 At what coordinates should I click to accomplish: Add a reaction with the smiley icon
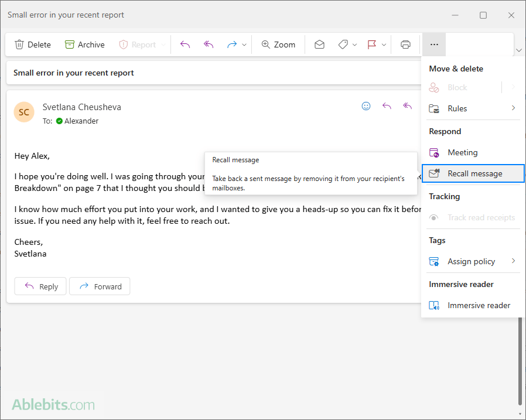[x=366, y=106]
